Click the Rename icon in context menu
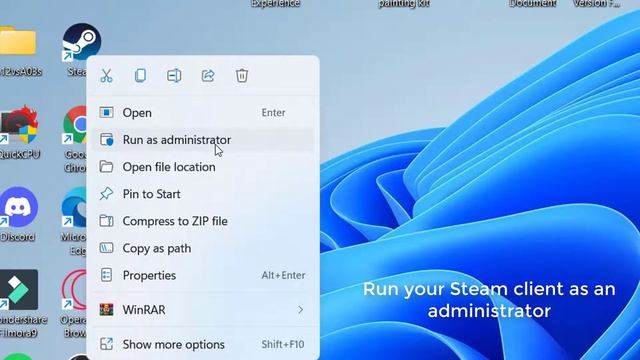640x360 pixels. coord(174,76)
